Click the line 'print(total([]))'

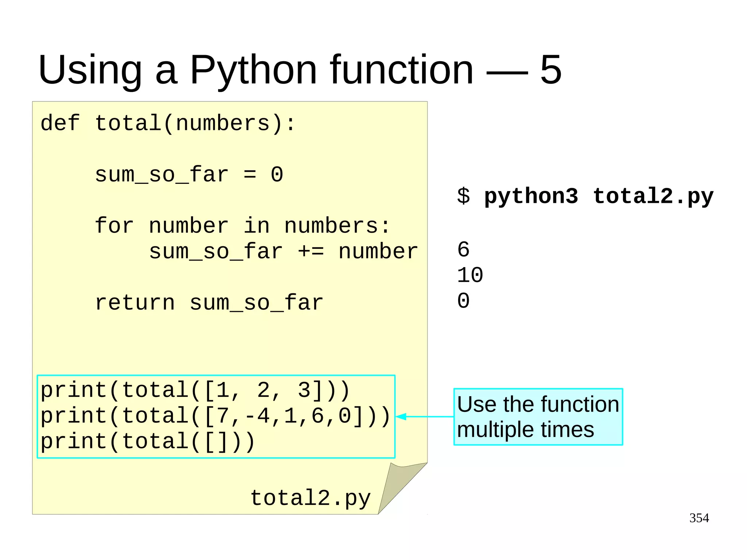tap(148, 442)
